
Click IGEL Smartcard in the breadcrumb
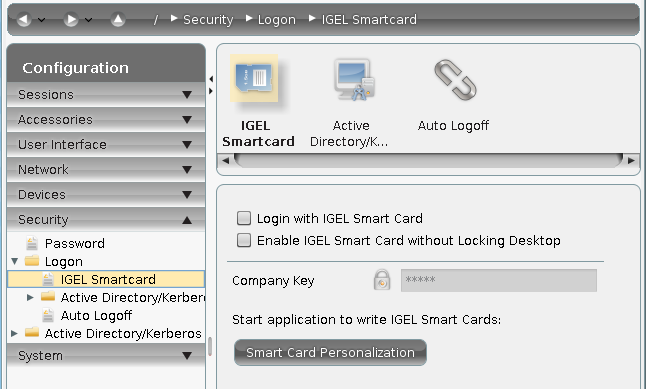(369, 19)
